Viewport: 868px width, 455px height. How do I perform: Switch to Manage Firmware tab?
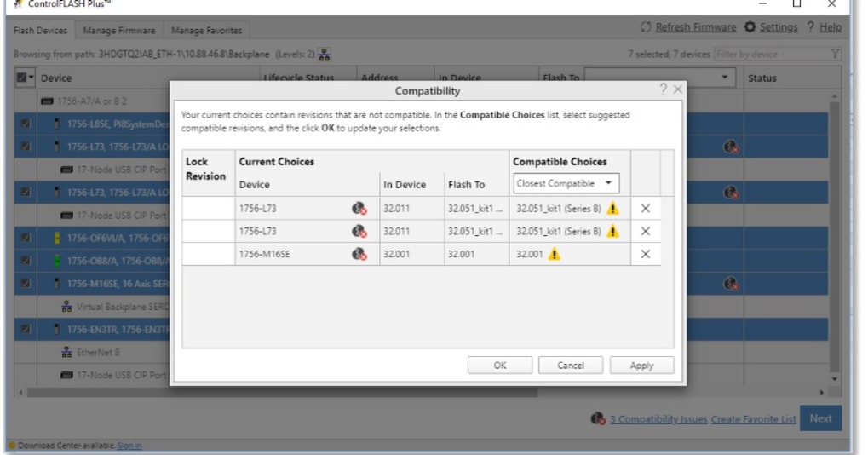tap(119, 31)
